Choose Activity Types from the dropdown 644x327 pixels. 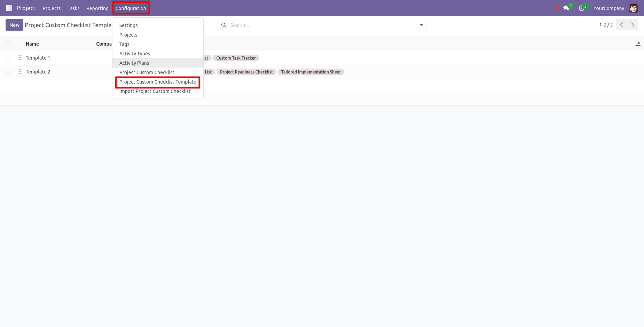(158, 54)
